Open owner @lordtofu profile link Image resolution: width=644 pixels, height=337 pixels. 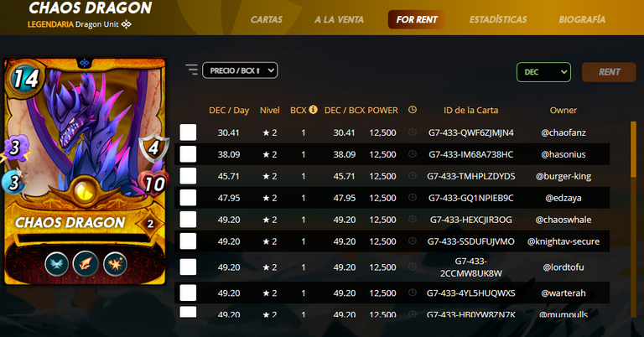coord(563,267)
